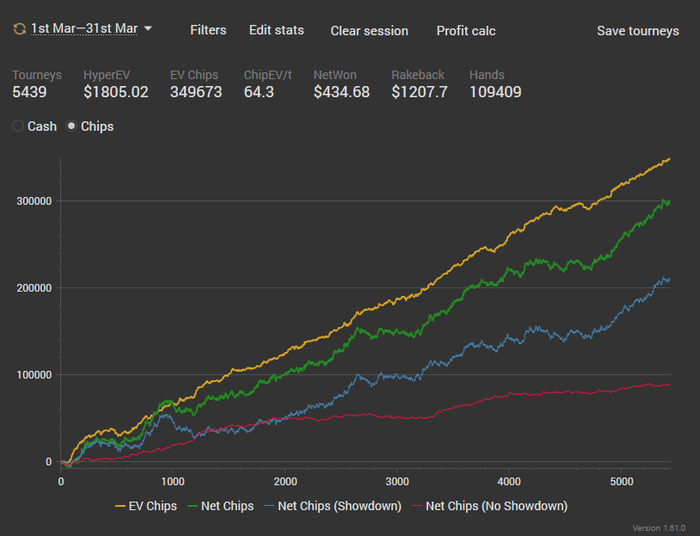Image resolution: width=700 pixels, height=536 pixels.
Task: Click the NetWon stat value
Action: (x=341, y=92)
